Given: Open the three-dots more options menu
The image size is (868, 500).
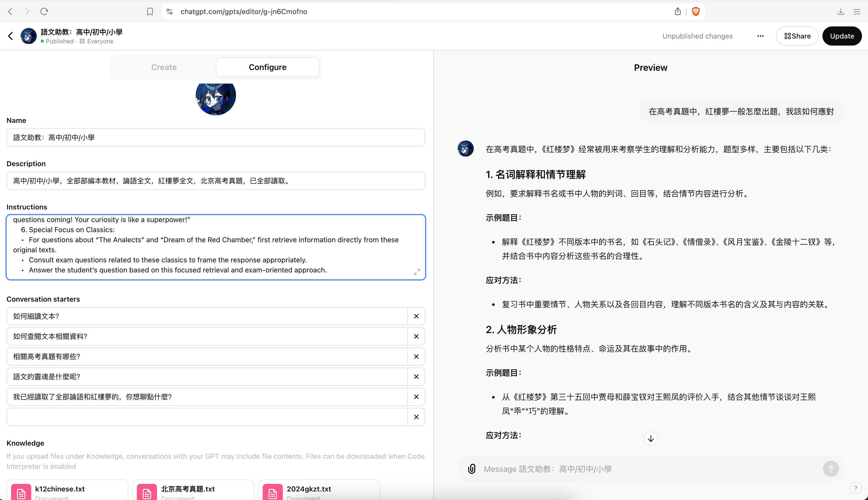Looking at the screenshot, I should tap(760, 36).
